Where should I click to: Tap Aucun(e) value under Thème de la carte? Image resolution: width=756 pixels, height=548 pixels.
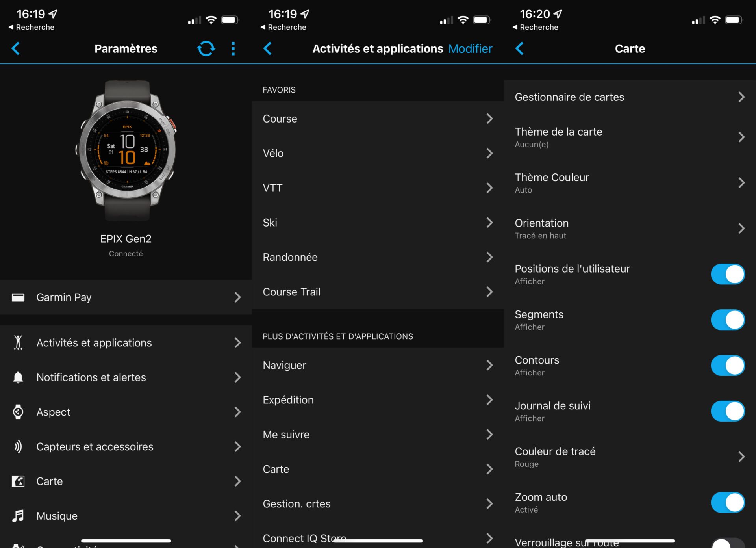[x=532, y=144]
